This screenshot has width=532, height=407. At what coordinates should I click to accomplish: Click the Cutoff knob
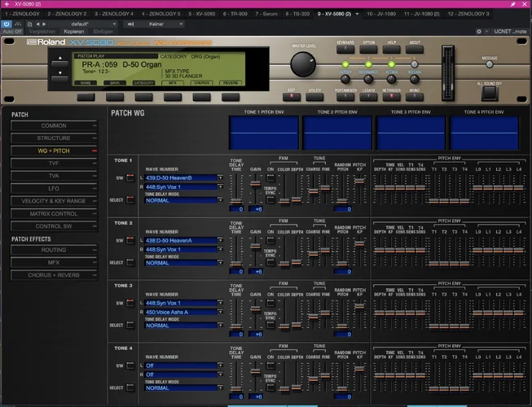click(345, 79)
